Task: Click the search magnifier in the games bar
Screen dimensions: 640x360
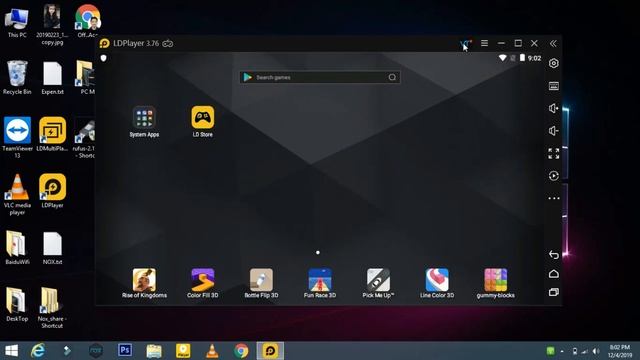Action: click(x=392, y=77)
